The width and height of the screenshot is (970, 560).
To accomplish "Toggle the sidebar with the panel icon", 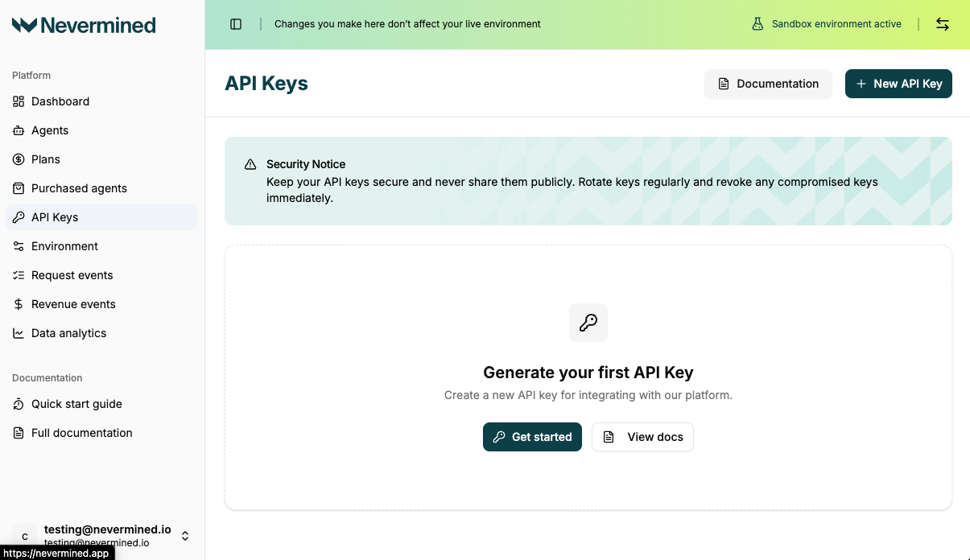I will [x=235, y=23].
